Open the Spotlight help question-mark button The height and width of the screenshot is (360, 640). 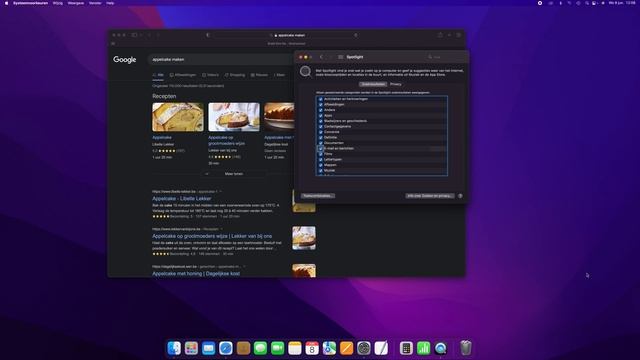tap(460, 196)
